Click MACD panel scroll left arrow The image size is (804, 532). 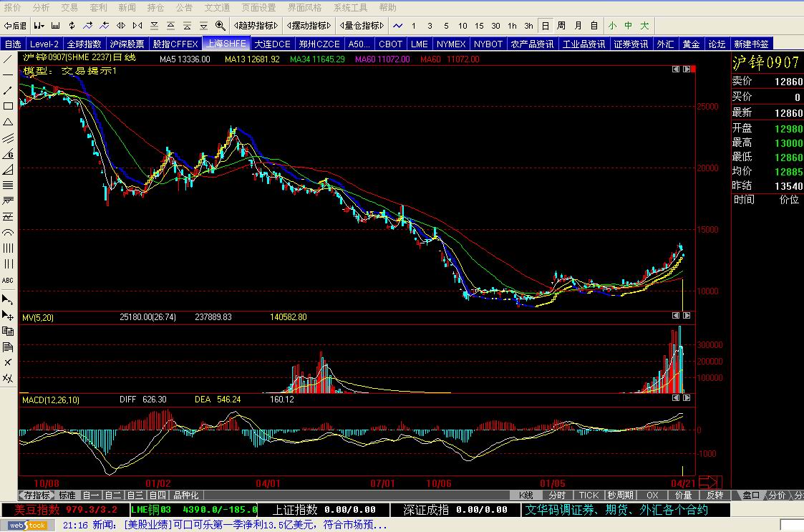click(676, 397)
